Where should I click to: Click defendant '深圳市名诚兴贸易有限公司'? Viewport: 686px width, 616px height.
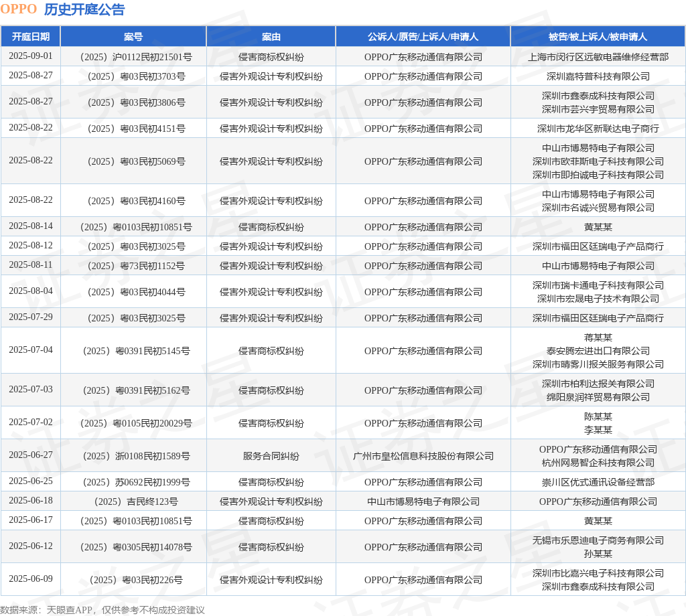coord(598,207)
